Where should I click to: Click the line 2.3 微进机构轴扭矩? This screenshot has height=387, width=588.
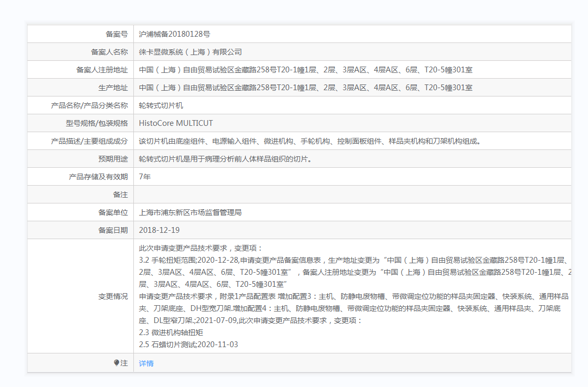point(171,332)
